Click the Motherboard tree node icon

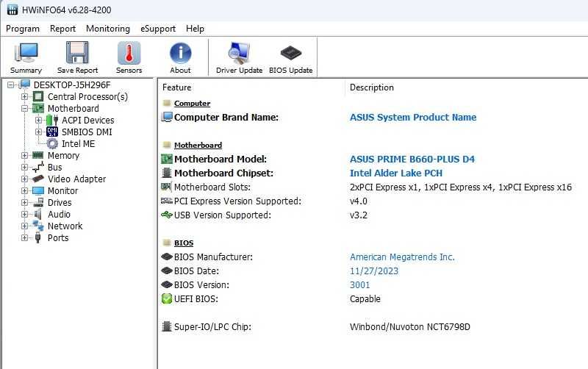click(38, 108)
